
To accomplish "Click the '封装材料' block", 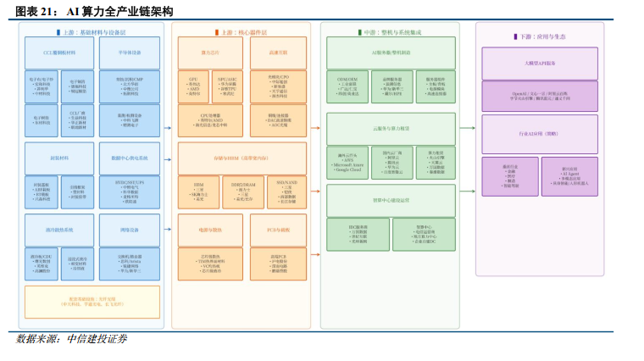I will [x=59, y=158].
